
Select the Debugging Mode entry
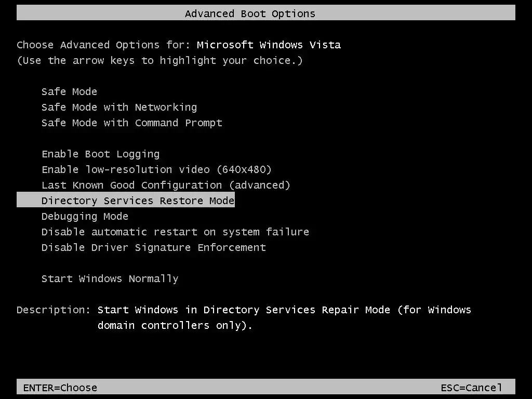pos(85,216)
